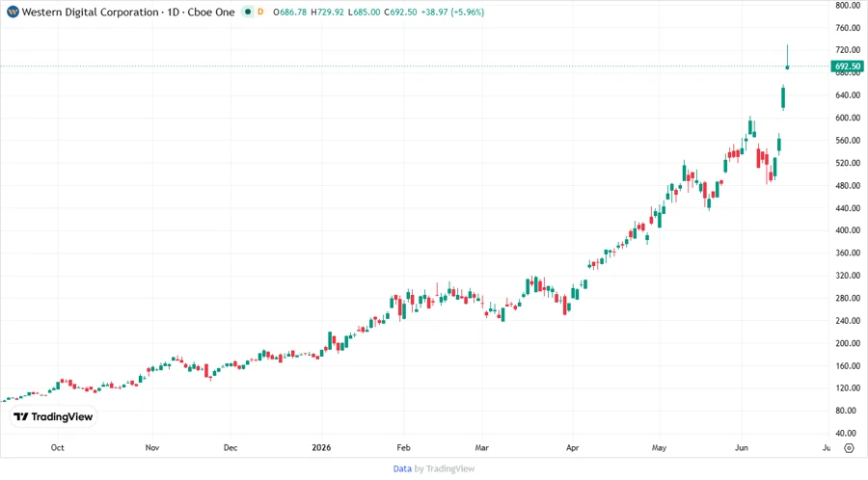Click the Western Digital Corporation symbol title
868x480 pixels.
(128, 12)
